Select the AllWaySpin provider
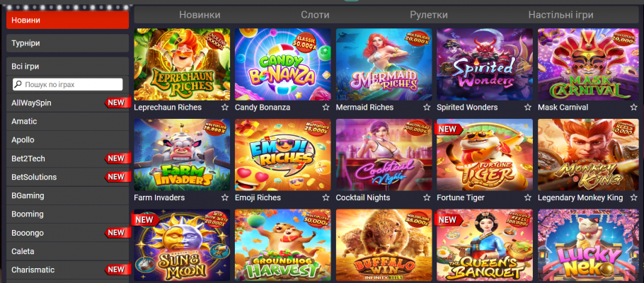644x283 pixels. 68,103
